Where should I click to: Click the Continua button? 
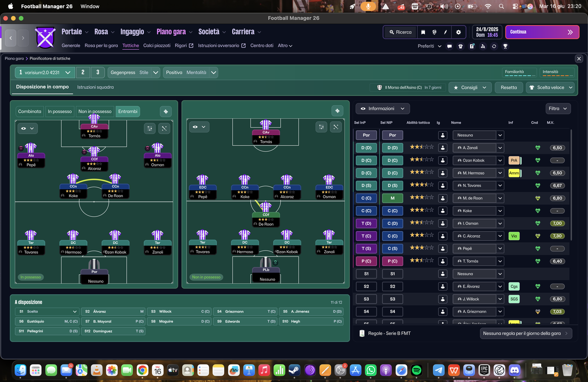[x=542, y=32]
